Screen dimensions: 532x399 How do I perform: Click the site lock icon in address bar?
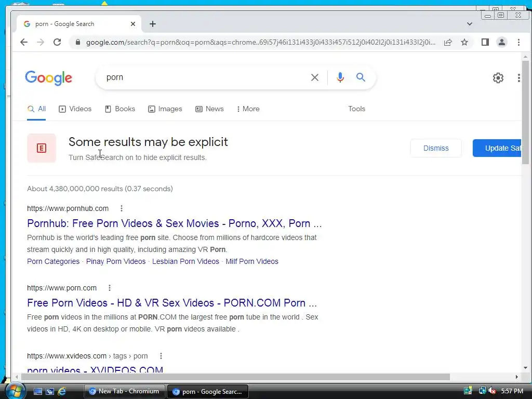[x=78, y=42]
